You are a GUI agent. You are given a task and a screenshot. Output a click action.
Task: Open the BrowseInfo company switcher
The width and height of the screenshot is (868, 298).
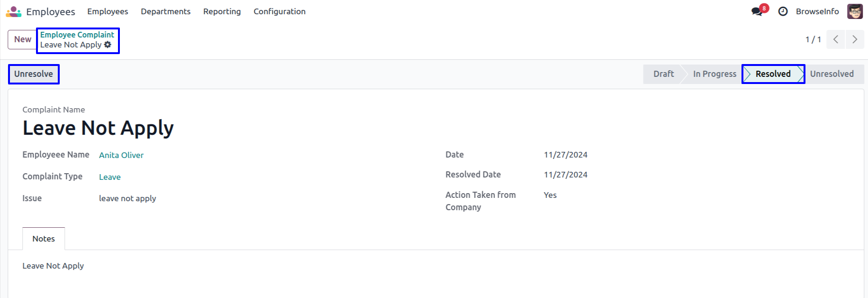point(817,11)
